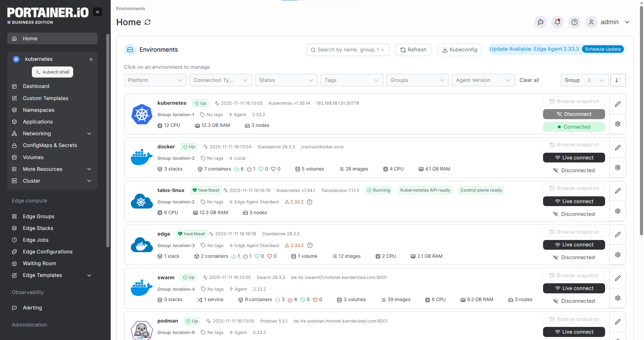The width and height of the screenshot is (644, 340).
Task: Click the Refresh environments button
Action: (x=413, y=50)
